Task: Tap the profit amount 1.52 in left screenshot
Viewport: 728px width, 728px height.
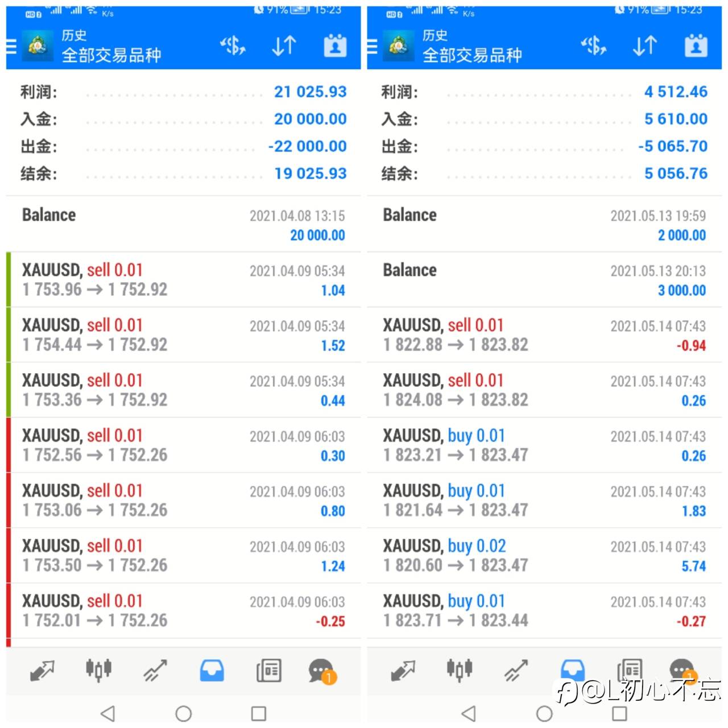Action: coord(333,345)
